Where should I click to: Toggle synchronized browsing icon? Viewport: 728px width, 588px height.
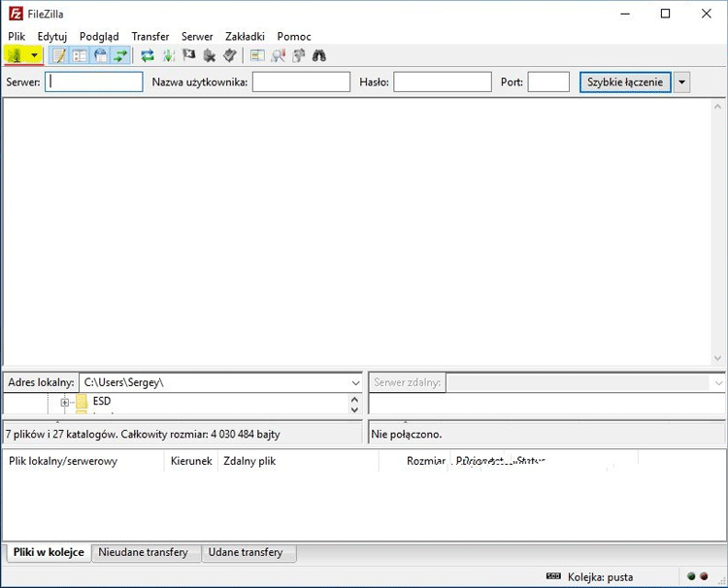[x=299, y=55]
